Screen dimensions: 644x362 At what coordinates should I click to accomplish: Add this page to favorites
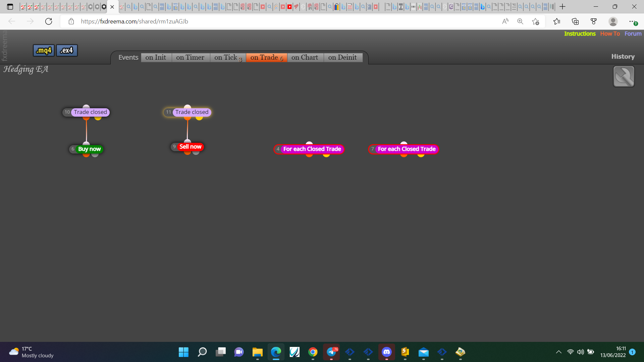tap(536, 21)
